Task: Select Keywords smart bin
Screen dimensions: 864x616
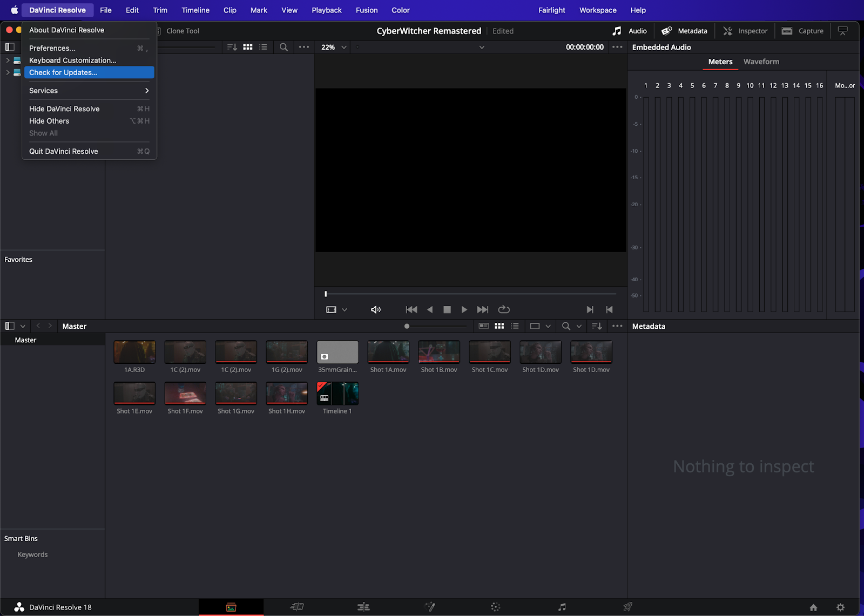Action: [x=32, y=554]
